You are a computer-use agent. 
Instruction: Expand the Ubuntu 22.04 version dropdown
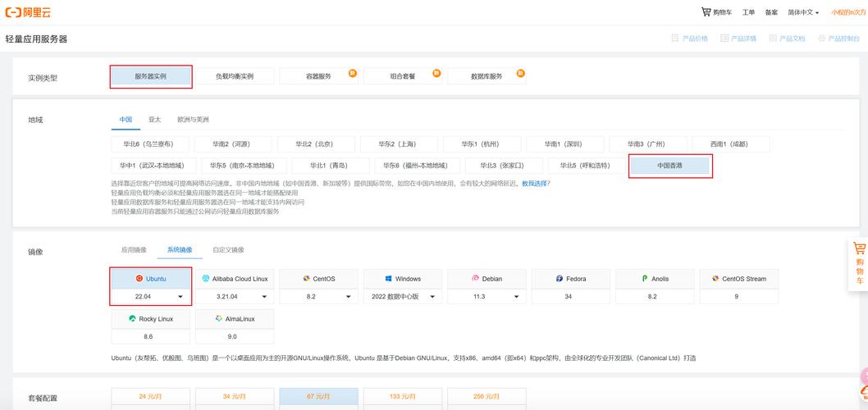pos(180,297)
